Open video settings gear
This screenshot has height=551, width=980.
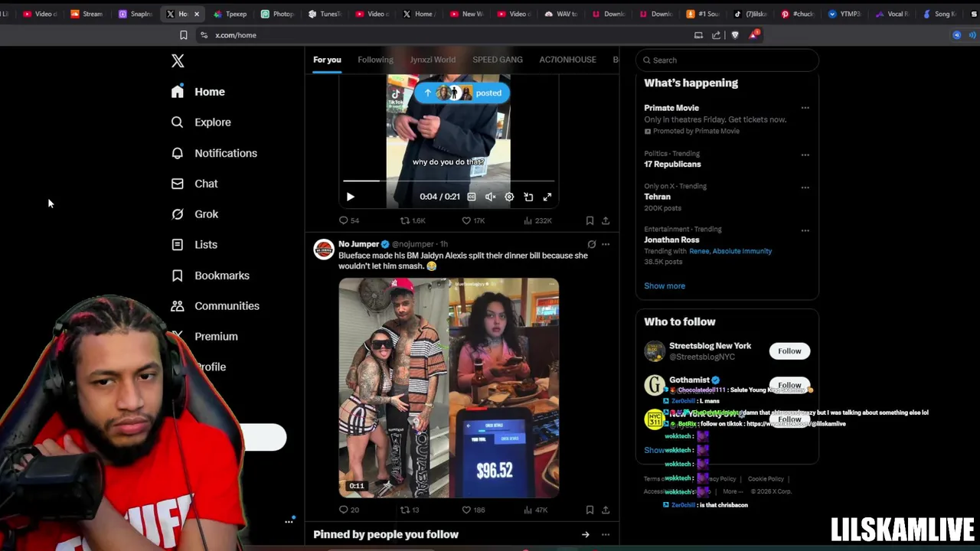tap(509, 197)
